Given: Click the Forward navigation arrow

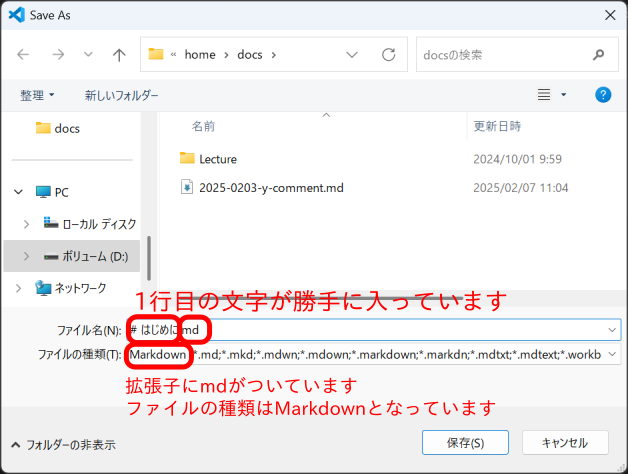Looking at the screenshot, I should tap(56, 55).
